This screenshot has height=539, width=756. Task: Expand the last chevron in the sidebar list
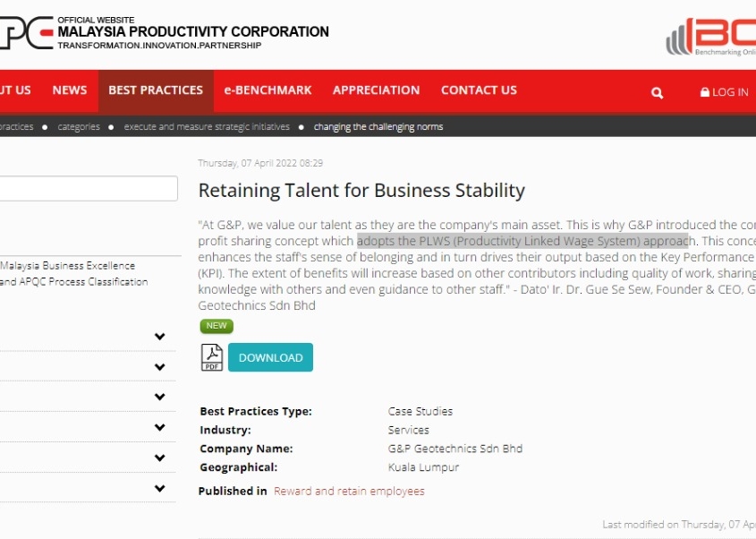click(x=159, y=489)
